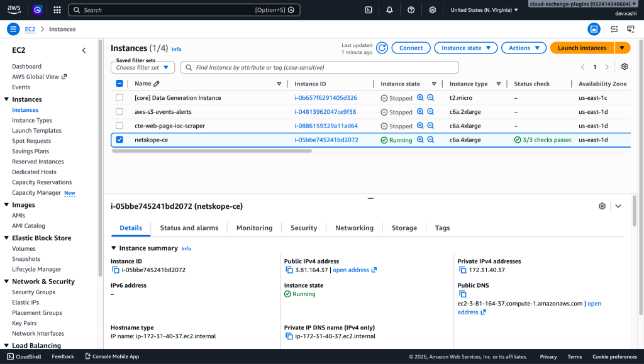Screen dimensions: 644x364
Task: Copy the Private IP DNS name
Action: pyautogui.click(x=289, y=336)
